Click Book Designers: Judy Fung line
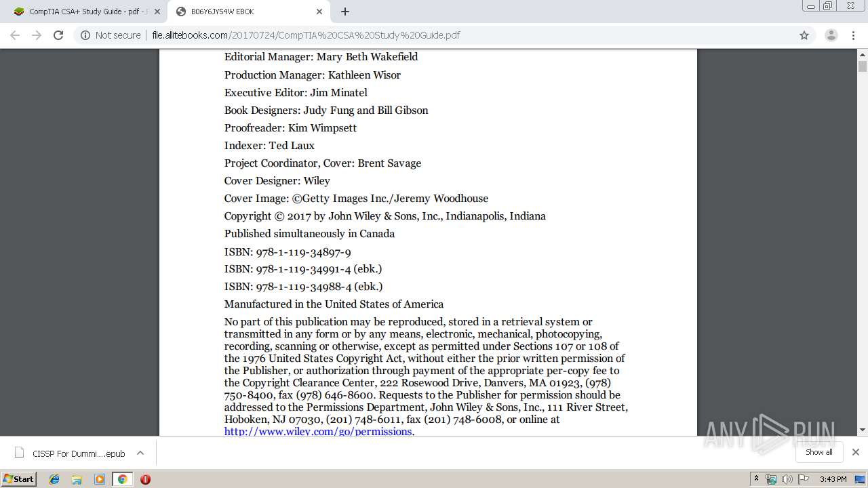This screenshot has height=488, width=868. (326, 110)
